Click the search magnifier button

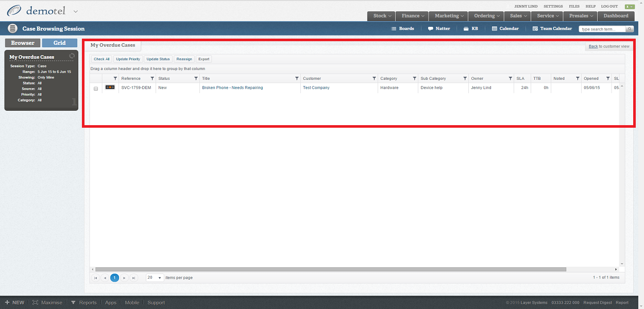pos(630,29)
